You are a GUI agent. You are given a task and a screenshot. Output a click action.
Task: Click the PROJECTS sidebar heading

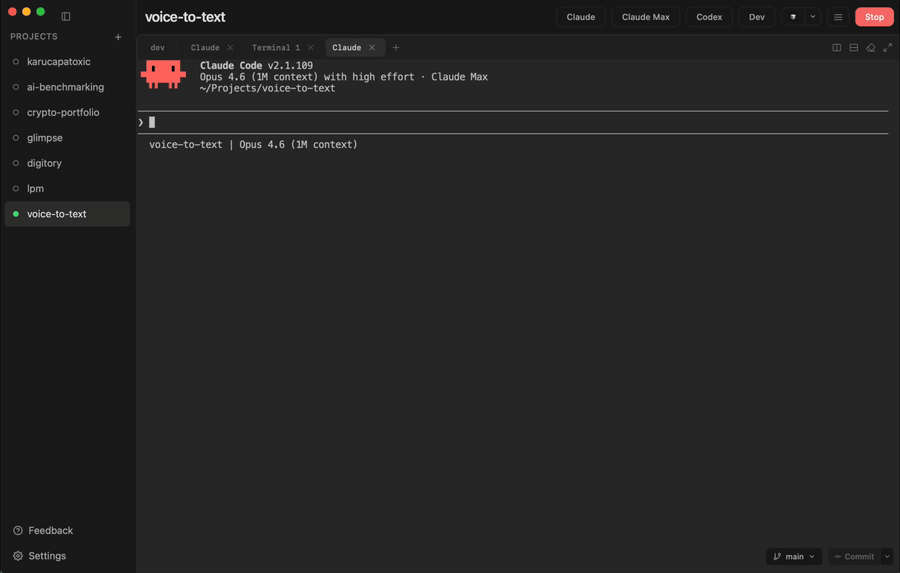[34, 37]
